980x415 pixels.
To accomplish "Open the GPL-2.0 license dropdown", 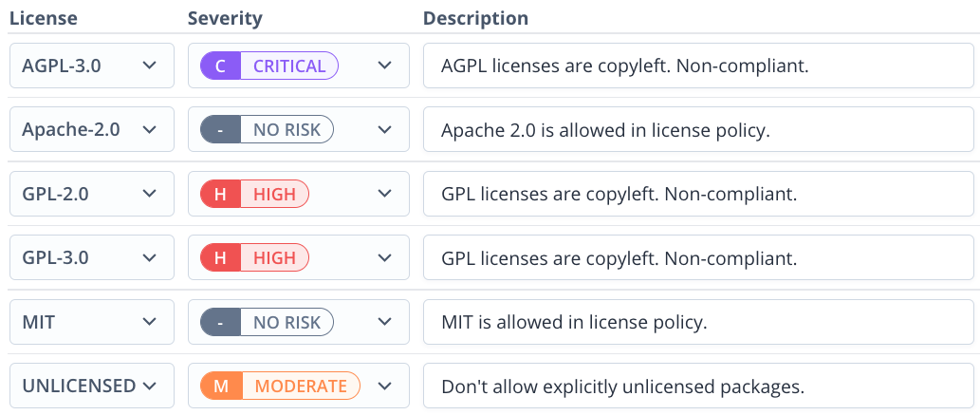I will pos(92,194).
